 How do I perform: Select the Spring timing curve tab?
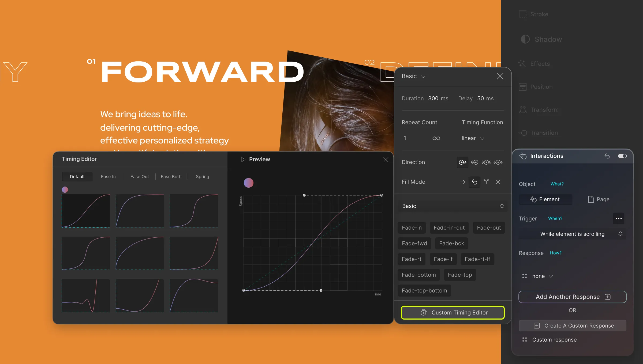[x=202, y=176]
